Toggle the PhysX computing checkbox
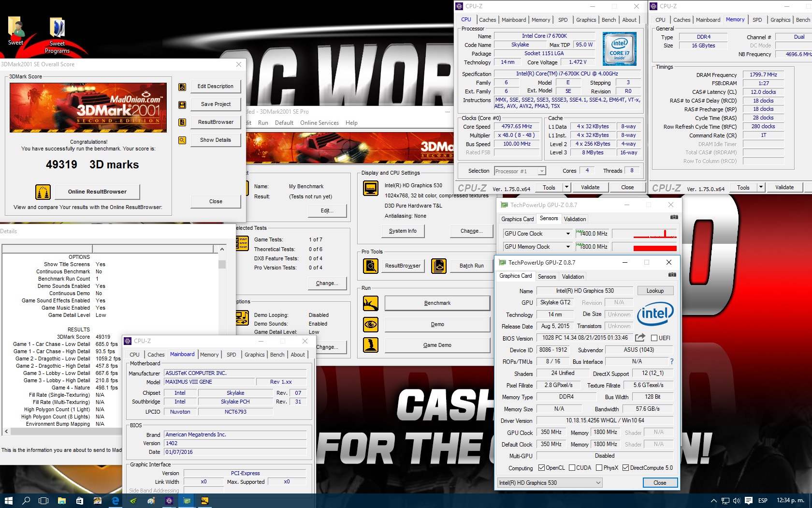Image resolution: width=812 pixels, height=508 pixels. [599, 468]
